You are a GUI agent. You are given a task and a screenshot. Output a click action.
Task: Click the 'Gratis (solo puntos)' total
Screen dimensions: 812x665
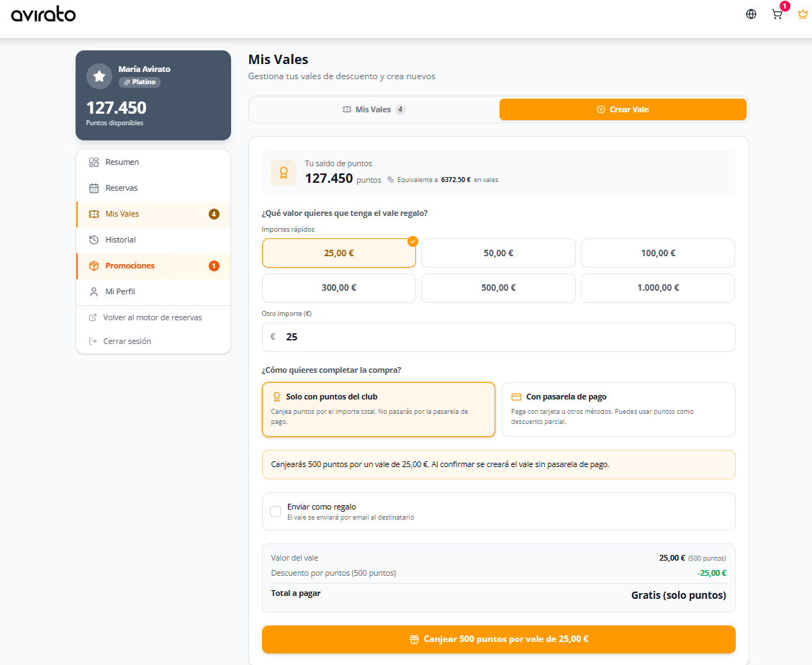click(678, 595)
